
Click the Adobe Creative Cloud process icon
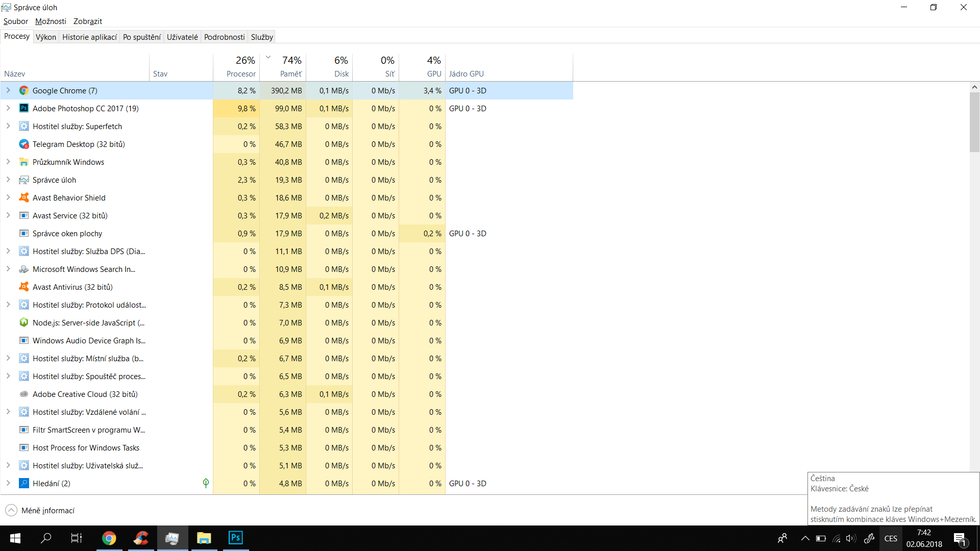click(23, 394)
